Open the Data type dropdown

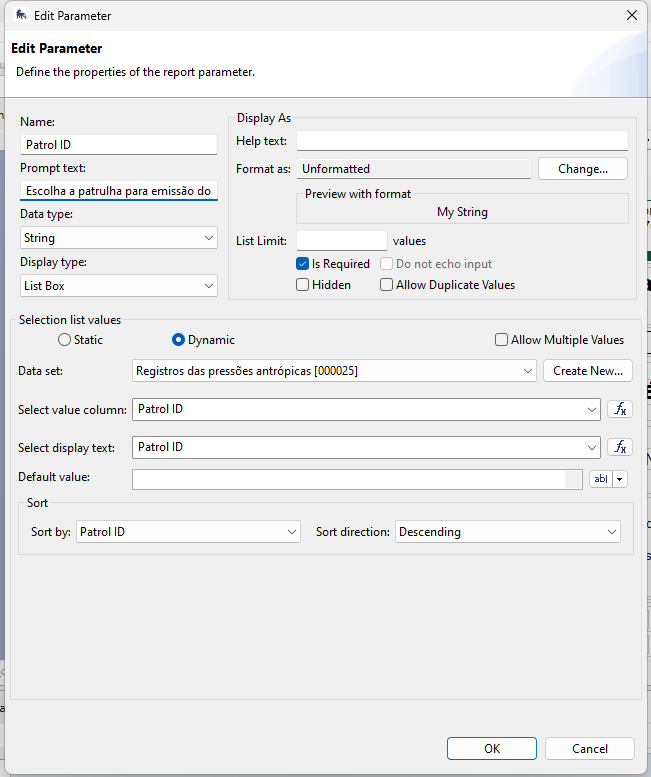[118, 238]
